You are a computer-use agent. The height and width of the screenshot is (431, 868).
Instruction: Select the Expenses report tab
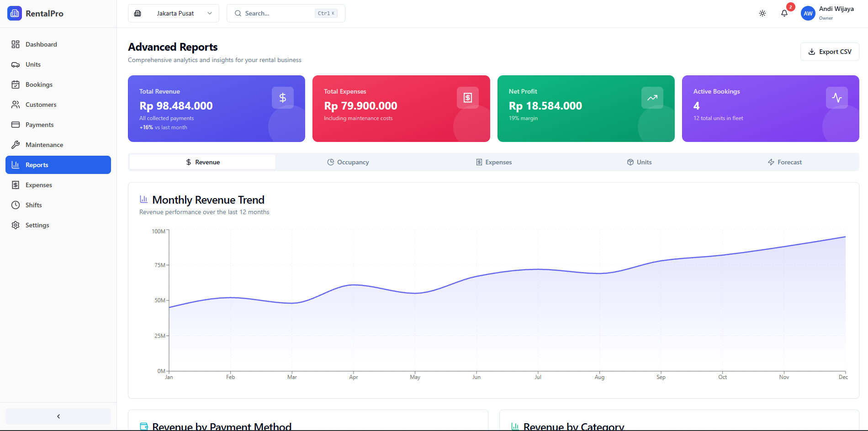point(494,162)
